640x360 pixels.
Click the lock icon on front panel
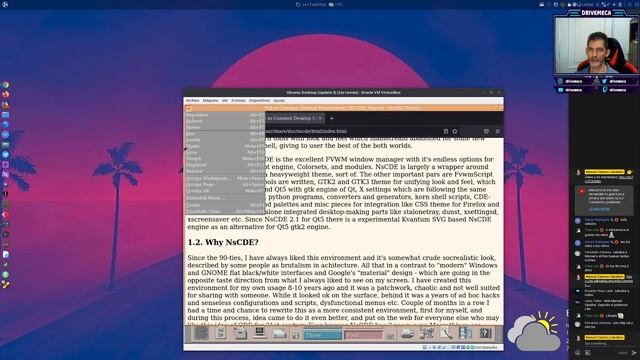(x=296, y=336)
